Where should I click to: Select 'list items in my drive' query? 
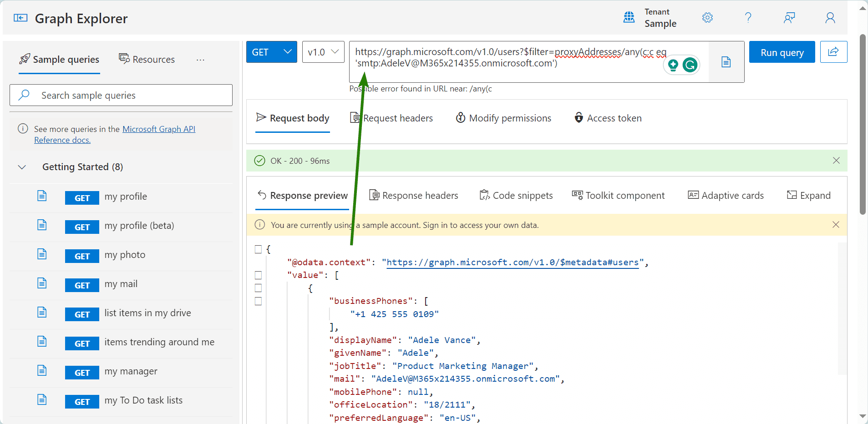121,313
